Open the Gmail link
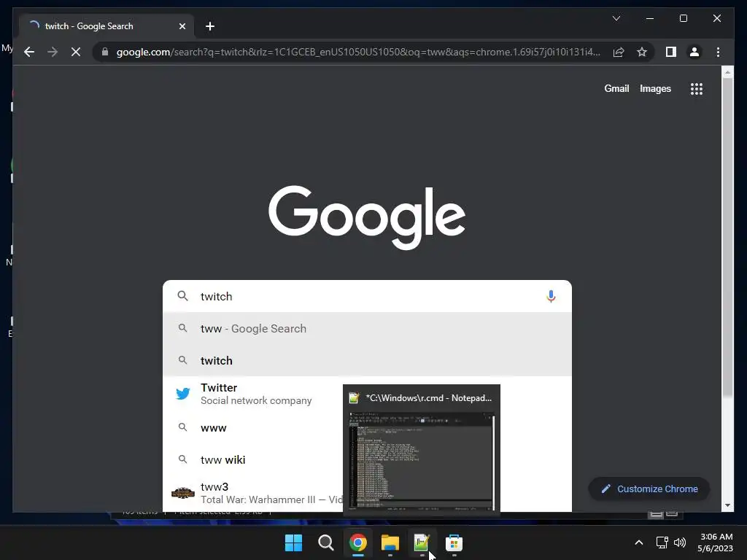 point(616,88)
